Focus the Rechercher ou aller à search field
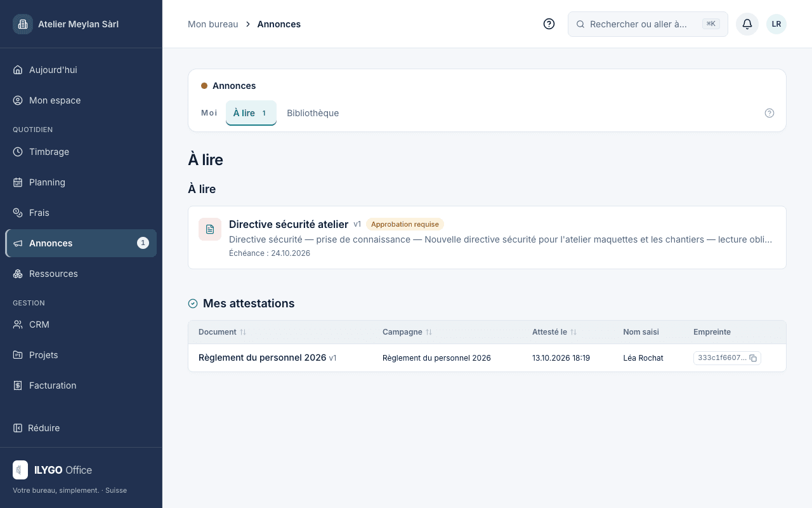 pos(648,24)
